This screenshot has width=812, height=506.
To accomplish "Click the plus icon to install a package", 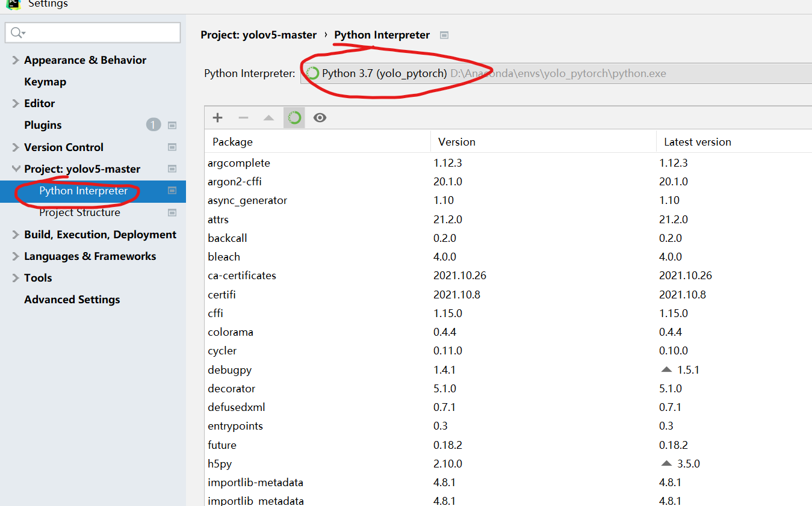I will coord(217,117).
